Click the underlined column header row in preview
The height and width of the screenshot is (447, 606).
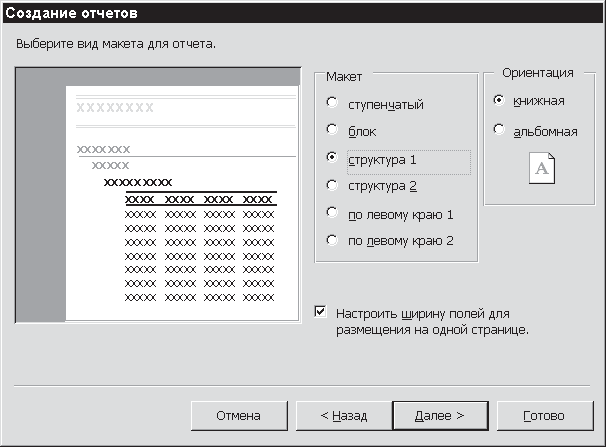(x=199, y=198)
